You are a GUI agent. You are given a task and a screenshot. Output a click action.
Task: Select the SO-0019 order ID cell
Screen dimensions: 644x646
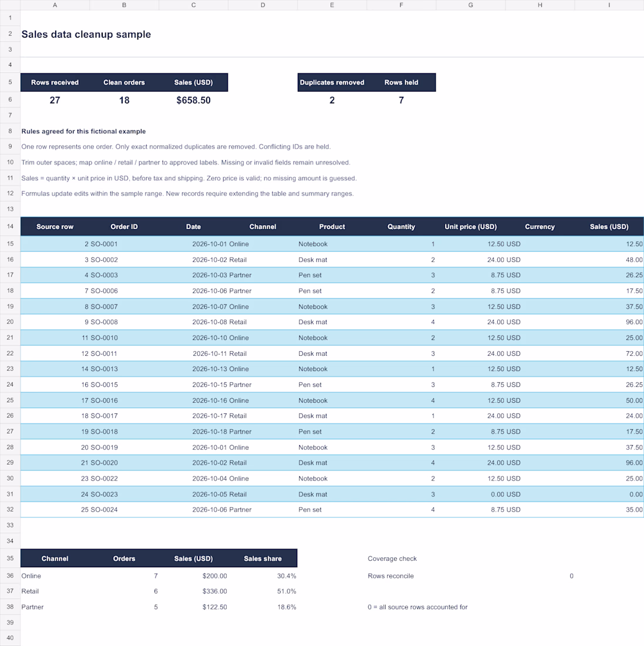click(124, 448)
